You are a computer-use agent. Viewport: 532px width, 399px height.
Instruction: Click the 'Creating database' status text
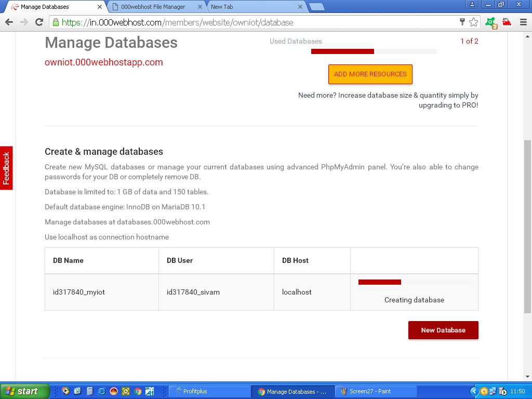[414, 300]
